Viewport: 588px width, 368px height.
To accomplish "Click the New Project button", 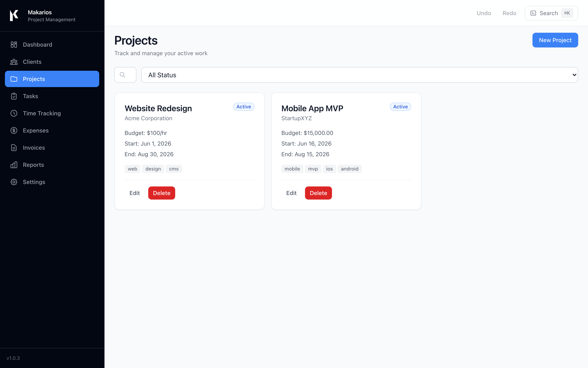I will coord(555,40).
